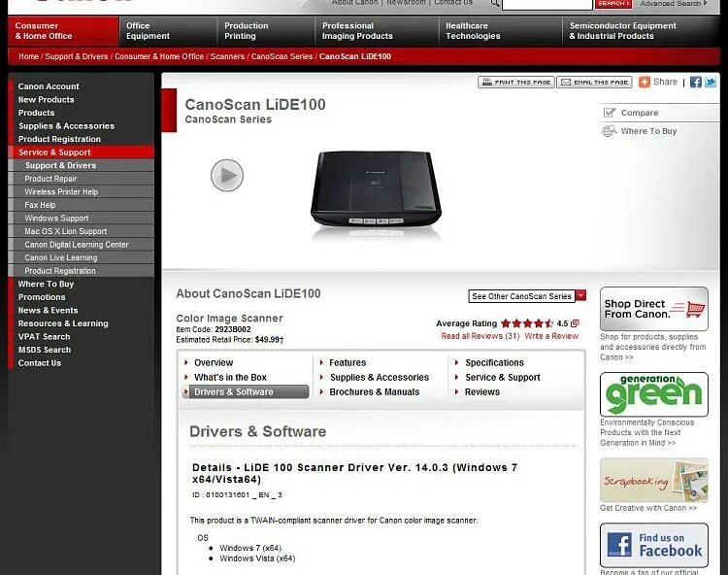The image size is (728, 575).
Task: Open Product Repair sidebar subitem
Action: [82, 179]
